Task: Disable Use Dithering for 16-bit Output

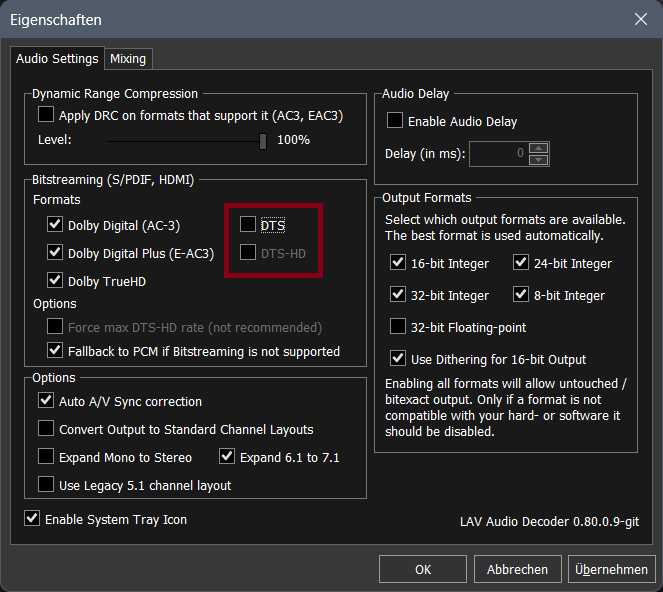Action: [x=398, y=359]
